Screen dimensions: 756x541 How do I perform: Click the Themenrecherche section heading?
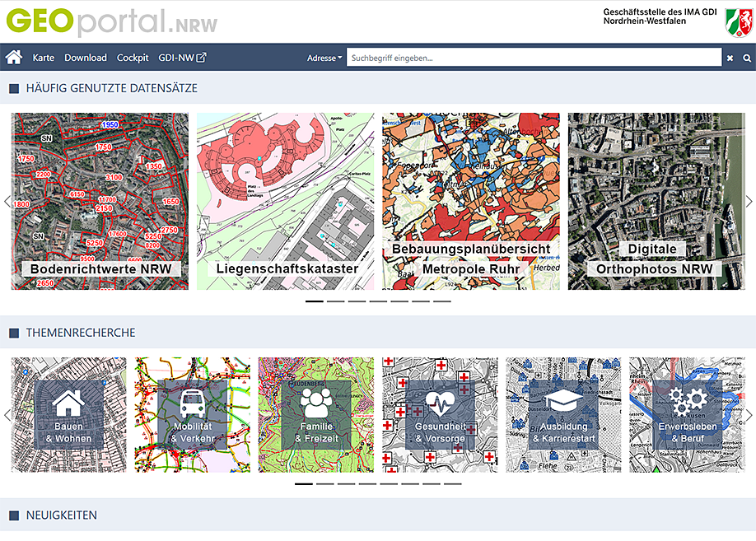tap(81, 333)
